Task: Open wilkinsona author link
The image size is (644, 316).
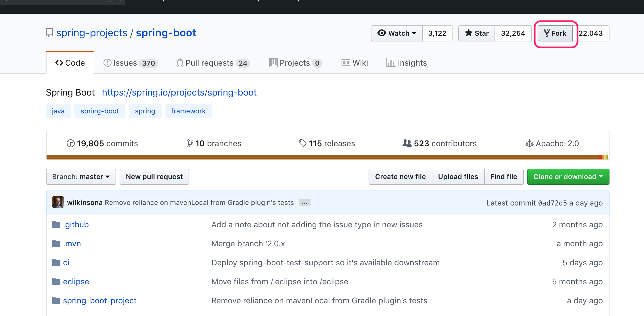Action: point(85,203)
